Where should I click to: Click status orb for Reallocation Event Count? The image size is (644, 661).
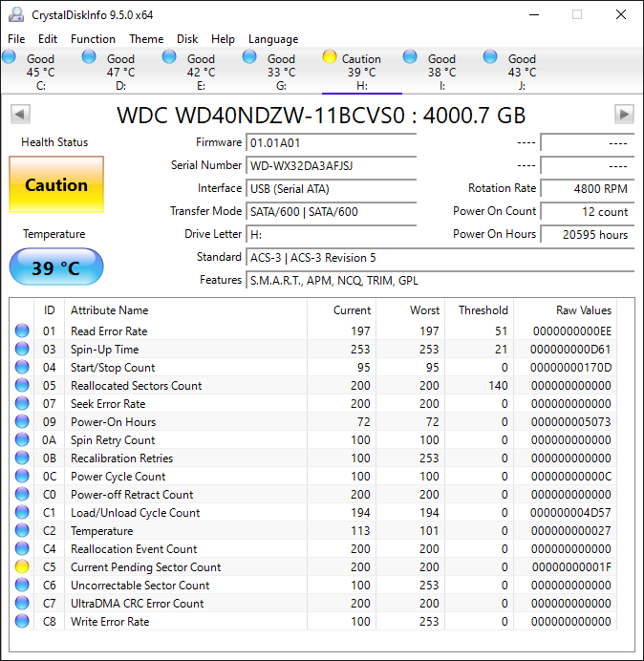tap(22, 548)
